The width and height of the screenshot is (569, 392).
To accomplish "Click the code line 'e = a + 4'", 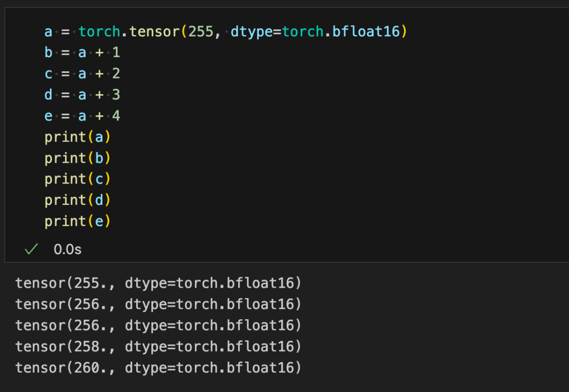I will [x=82, y=116].
